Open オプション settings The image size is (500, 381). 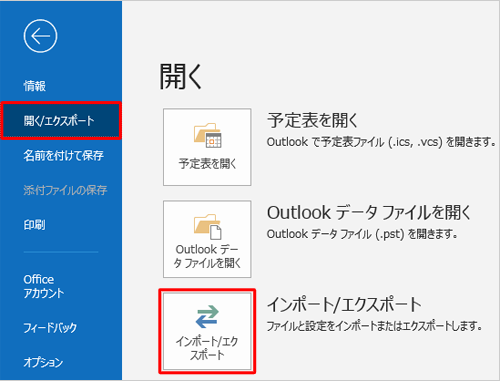tap(43, 362)
